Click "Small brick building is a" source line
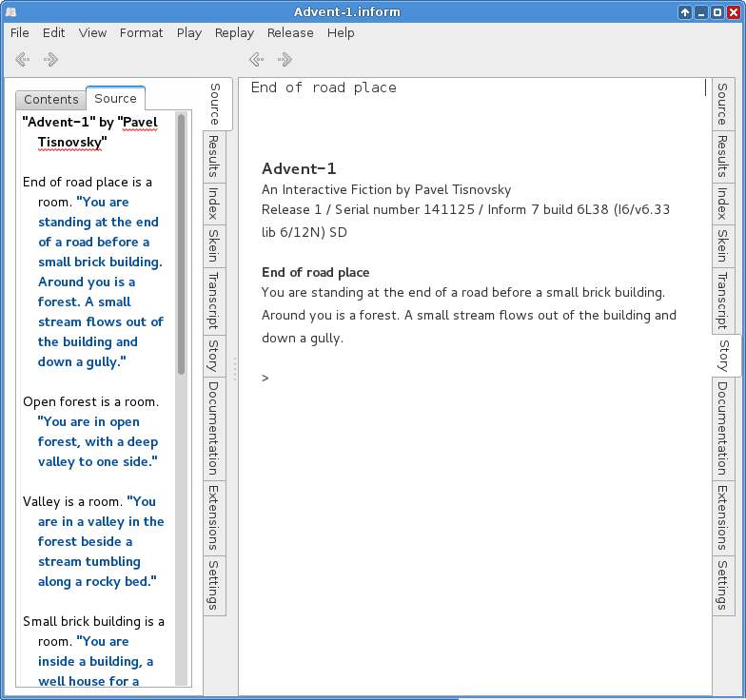The width and height of the screenshot is (746, 700). [93, 622]
